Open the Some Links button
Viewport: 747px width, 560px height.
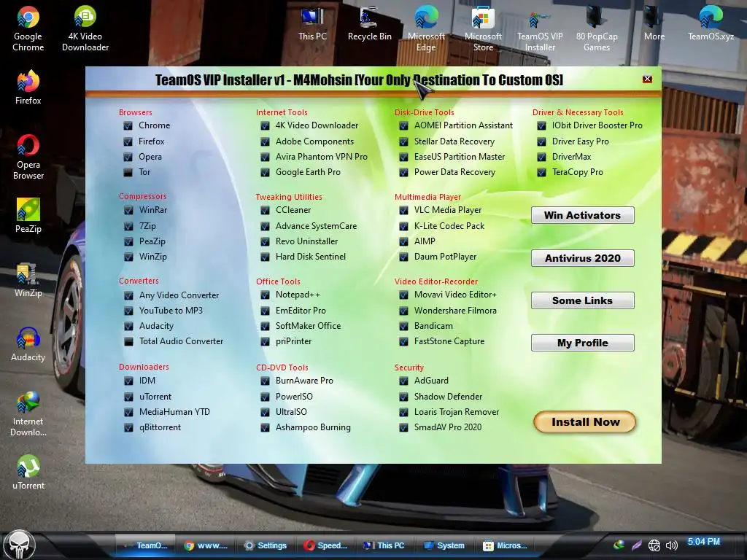582,300
